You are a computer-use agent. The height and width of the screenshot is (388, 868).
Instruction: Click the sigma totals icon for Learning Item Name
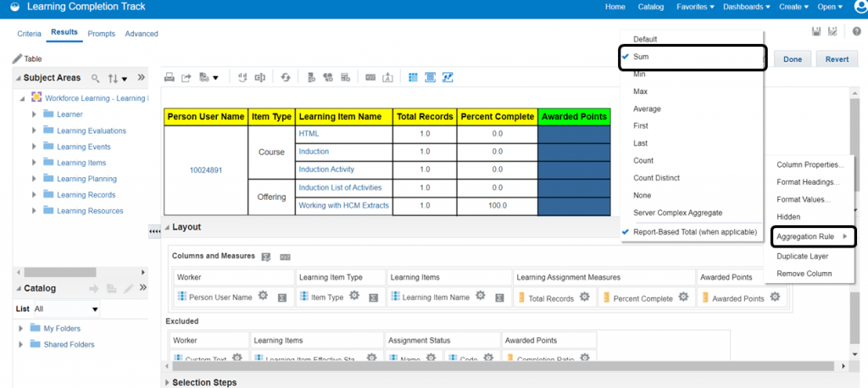click(499, 298)
